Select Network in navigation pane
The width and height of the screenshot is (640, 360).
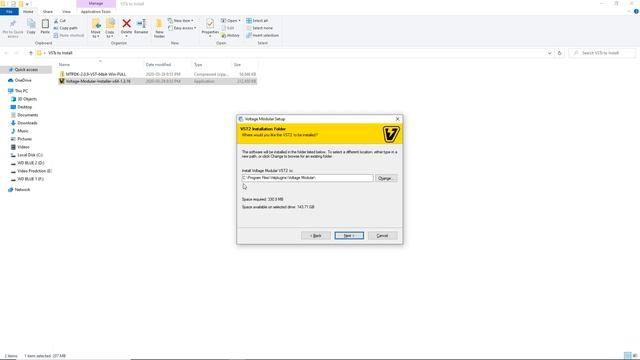click(x=22, y=190)
